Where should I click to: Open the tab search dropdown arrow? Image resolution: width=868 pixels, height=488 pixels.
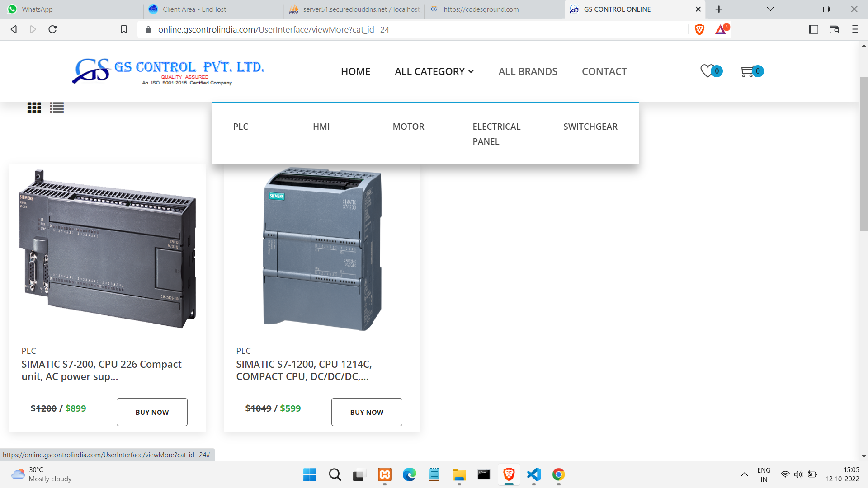[x=770, y=9]
